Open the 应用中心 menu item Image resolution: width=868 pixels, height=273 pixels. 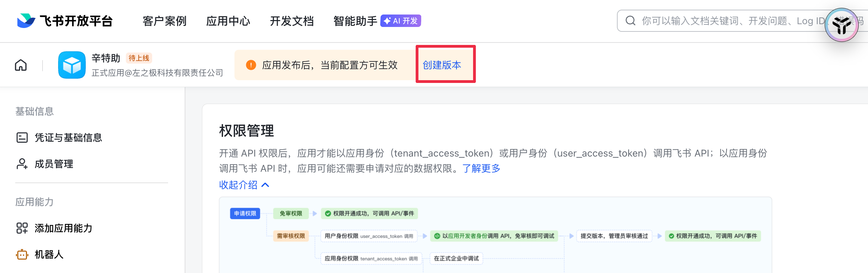pyautogui.click(x=228, y=21)
